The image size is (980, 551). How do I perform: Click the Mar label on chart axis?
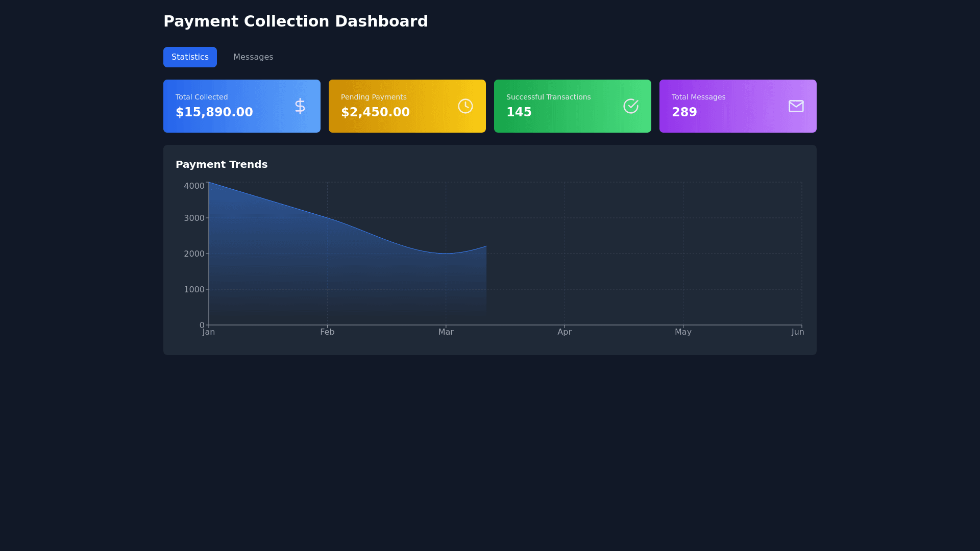coord(446,332)
